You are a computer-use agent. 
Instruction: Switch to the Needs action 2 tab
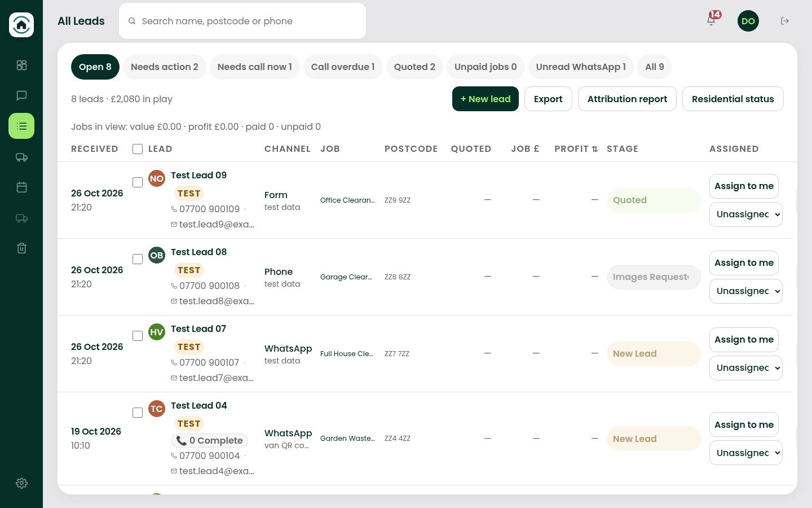pyautogui.click(x=165, y=67)
